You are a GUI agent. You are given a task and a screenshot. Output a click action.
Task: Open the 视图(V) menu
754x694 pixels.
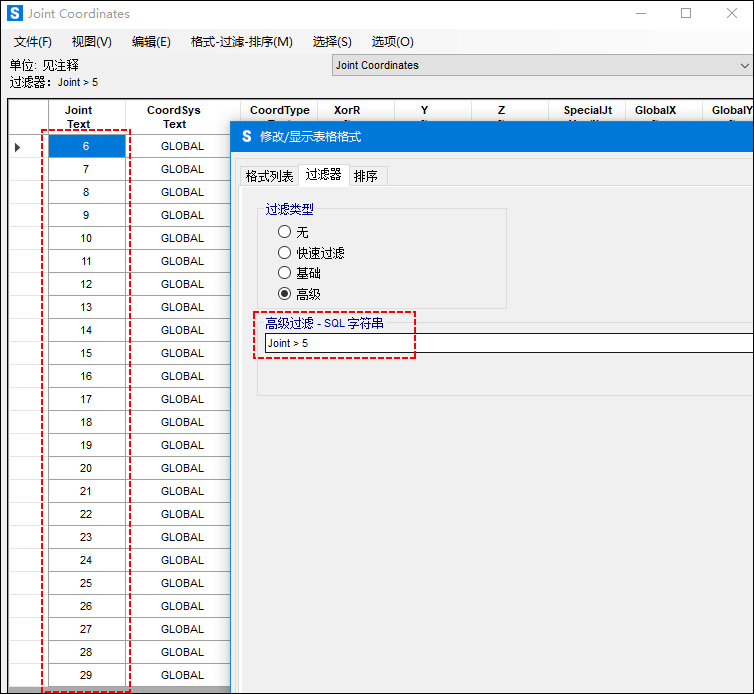tap(91, 42)
